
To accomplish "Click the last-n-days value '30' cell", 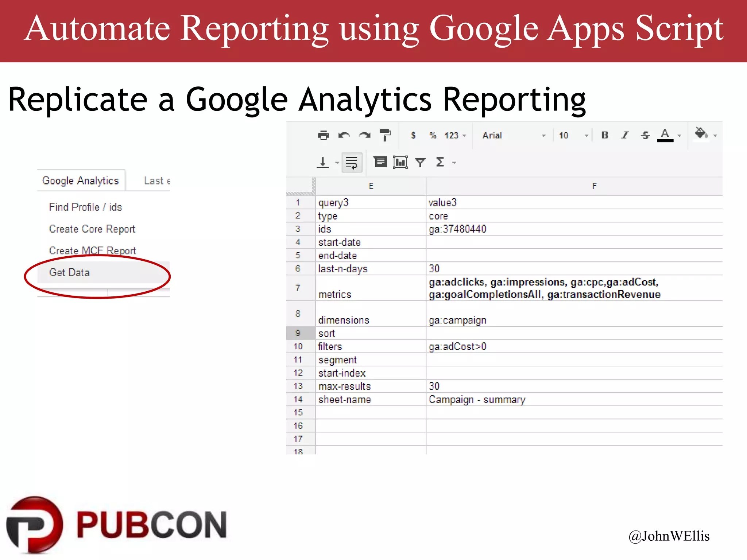I will click(x=574, y=269).
